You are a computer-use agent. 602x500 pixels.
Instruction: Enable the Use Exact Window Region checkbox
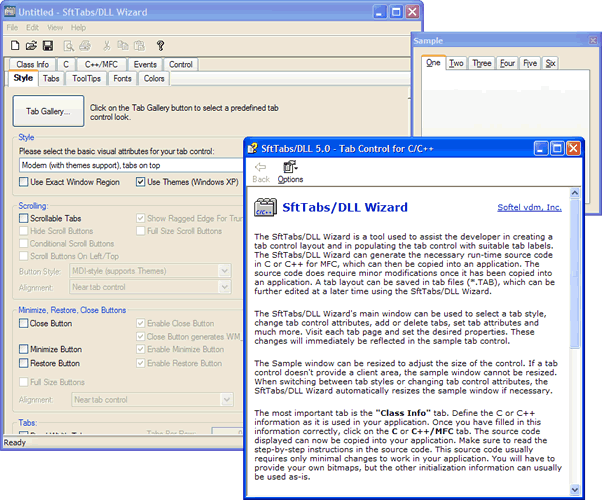point(24,182)
